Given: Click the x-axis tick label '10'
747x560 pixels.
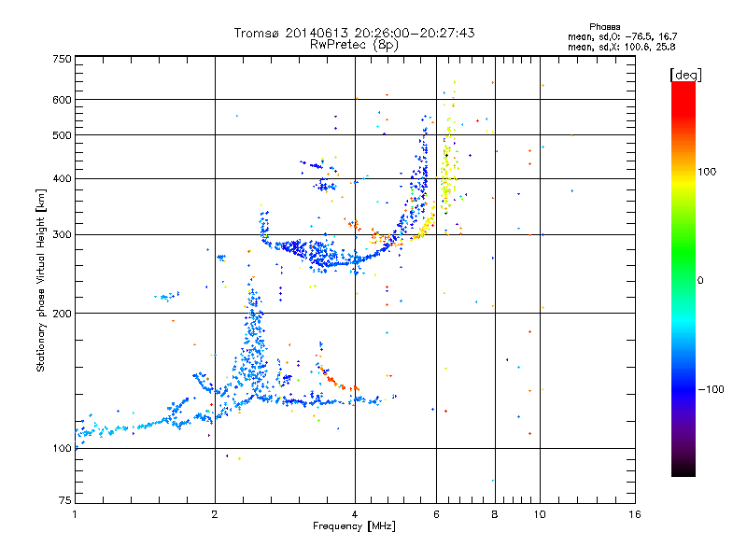Looking at the screenshot, I should coord(540,514).
